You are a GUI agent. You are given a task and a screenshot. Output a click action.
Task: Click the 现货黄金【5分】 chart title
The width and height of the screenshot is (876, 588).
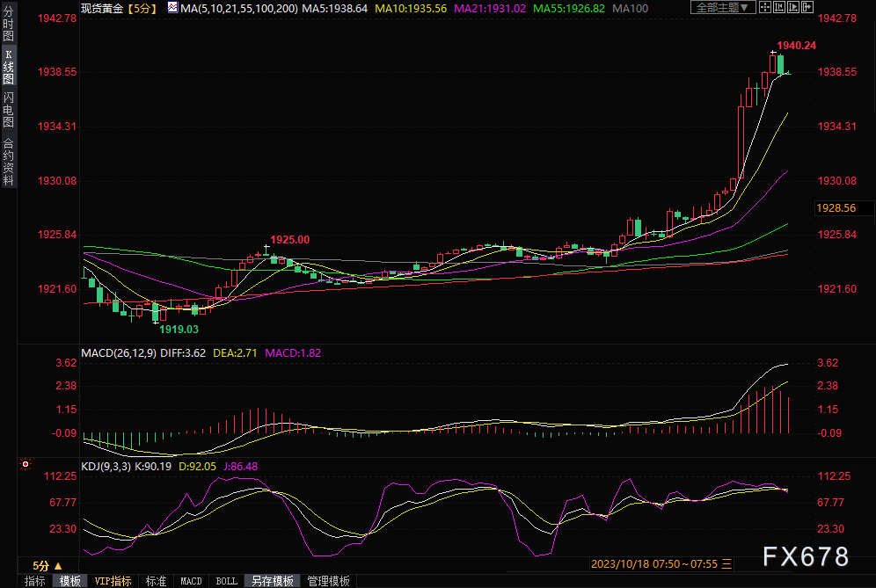pyautogui.click(x=120, y=9)
